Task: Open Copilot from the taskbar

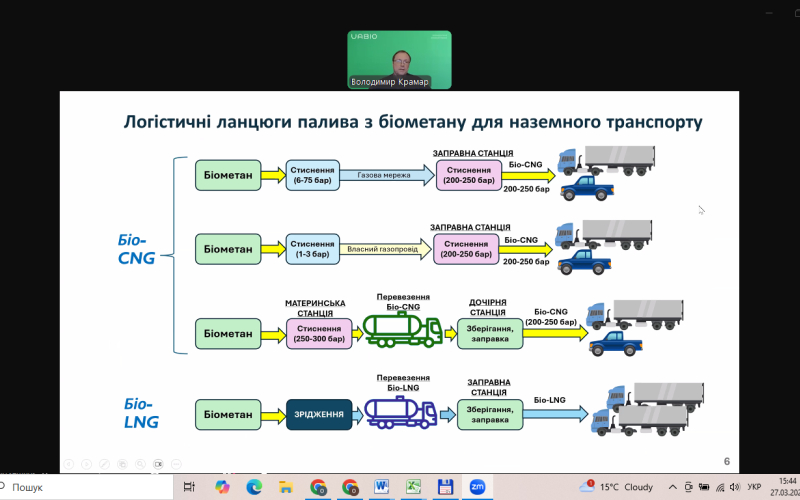Action: click(222, 487)
